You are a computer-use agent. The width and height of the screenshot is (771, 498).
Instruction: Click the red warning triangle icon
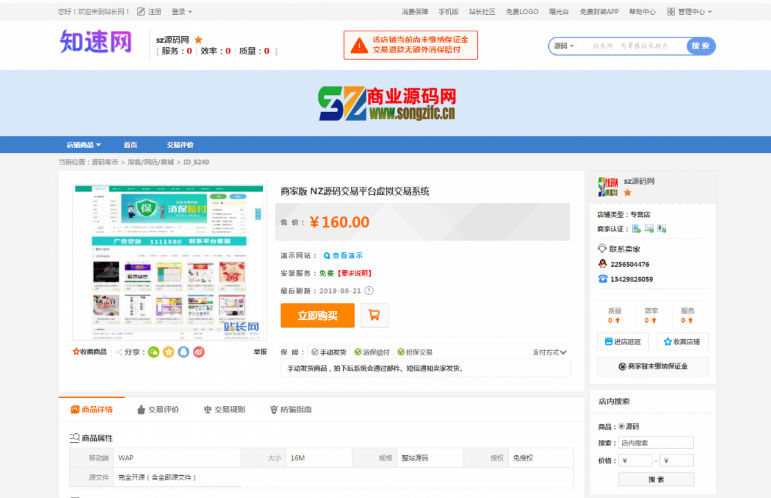tap(359, 45)
